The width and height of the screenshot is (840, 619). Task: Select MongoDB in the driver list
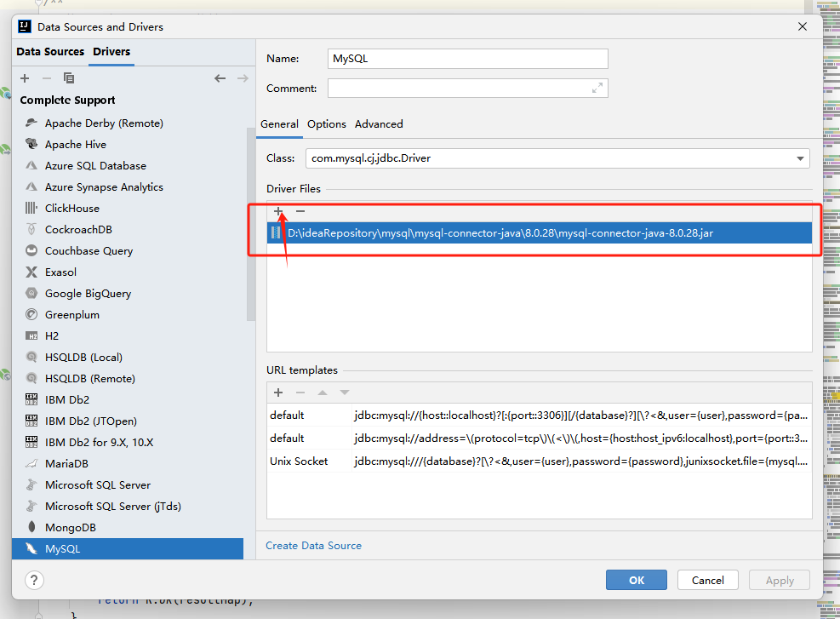click(x=70, y=528)
